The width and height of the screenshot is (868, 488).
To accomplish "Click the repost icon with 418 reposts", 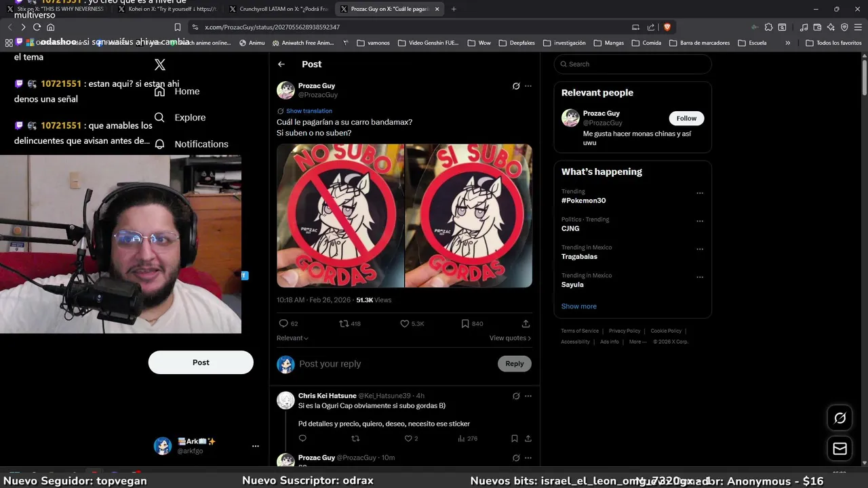I will (x=344, y=323).
